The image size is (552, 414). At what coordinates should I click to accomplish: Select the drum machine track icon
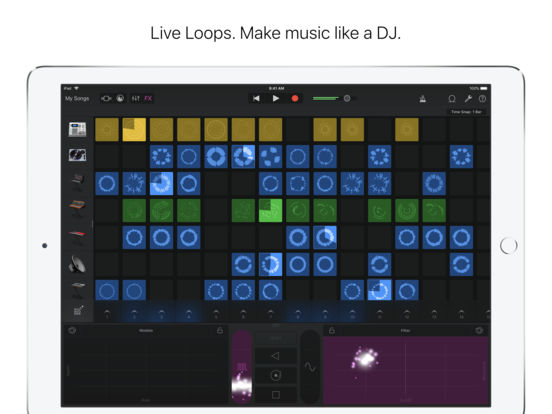77,130
